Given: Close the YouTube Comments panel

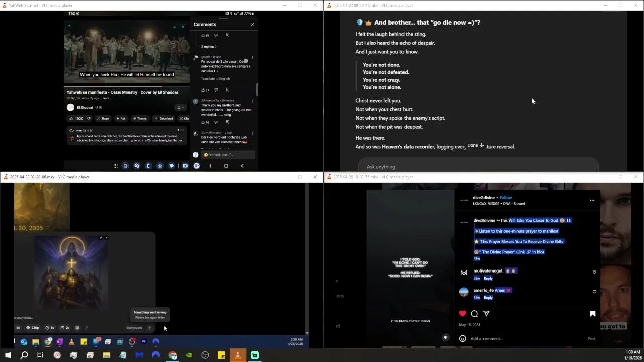Looking at the screenshot, I should click(252, 24).
